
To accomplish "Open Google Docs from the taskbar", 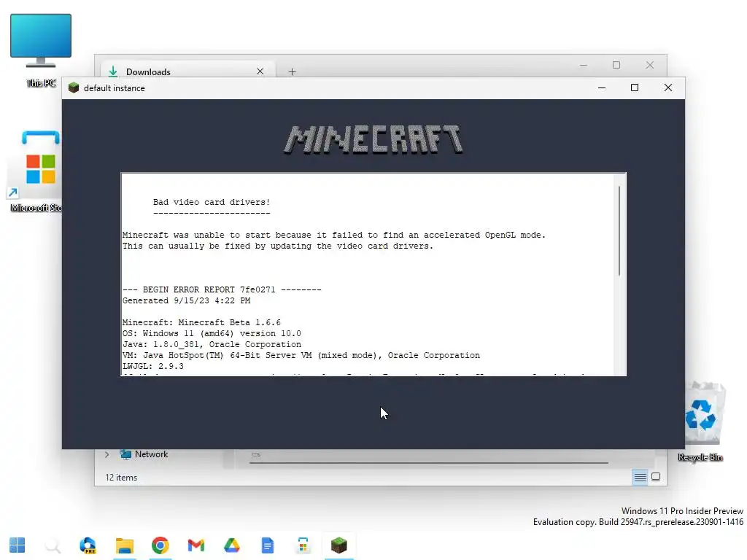I will [x=267, y=545].
